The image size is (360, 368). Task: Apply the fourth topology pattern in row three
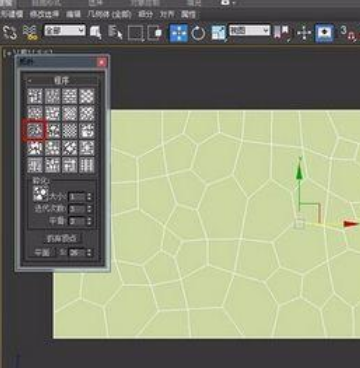pos(87,131)
